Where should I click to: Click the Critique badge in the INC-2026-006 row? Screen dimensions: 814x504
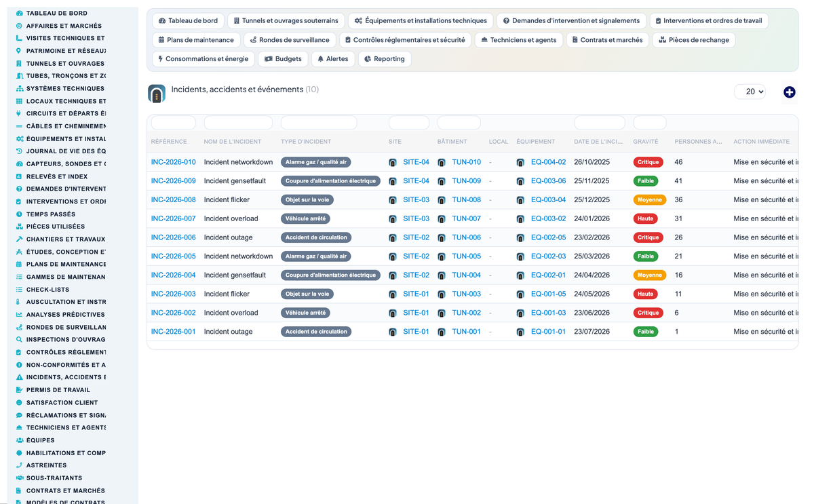click(x=648, y=237)
